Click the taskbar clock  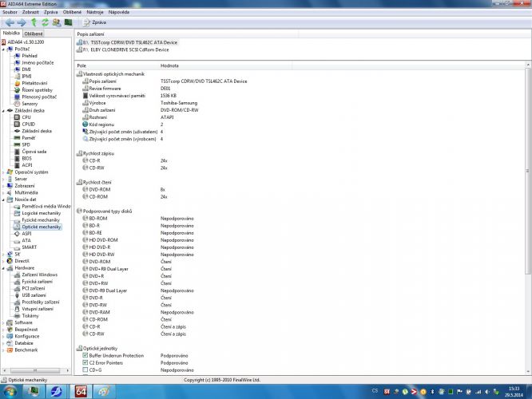(514, 392)
